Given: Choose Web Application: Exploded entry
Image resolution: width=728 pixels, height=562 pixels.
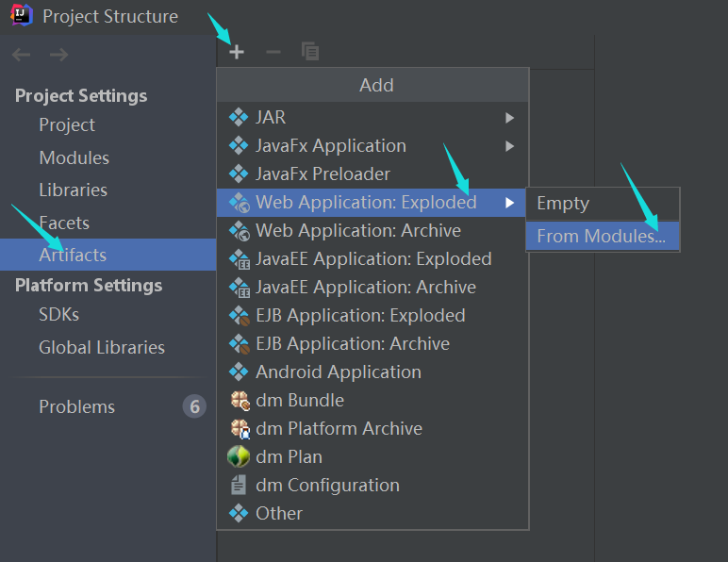Looking at the screenshot, I should [372, 203].
